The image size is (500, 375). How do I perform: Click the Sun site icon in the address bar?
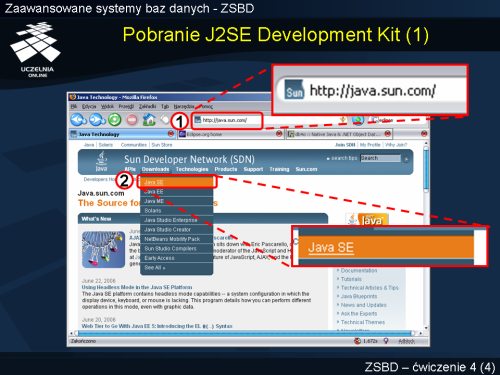198,120
